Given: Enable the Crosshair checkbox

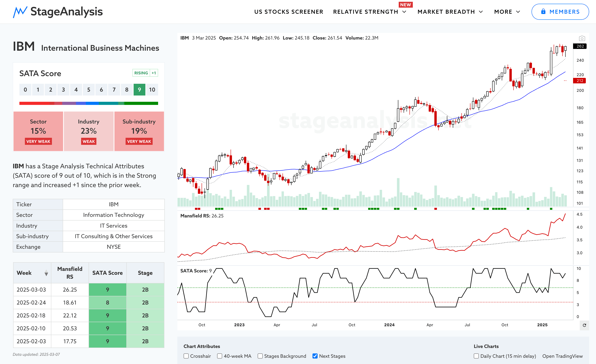Looking at the screenshot, I should point(186,356).
